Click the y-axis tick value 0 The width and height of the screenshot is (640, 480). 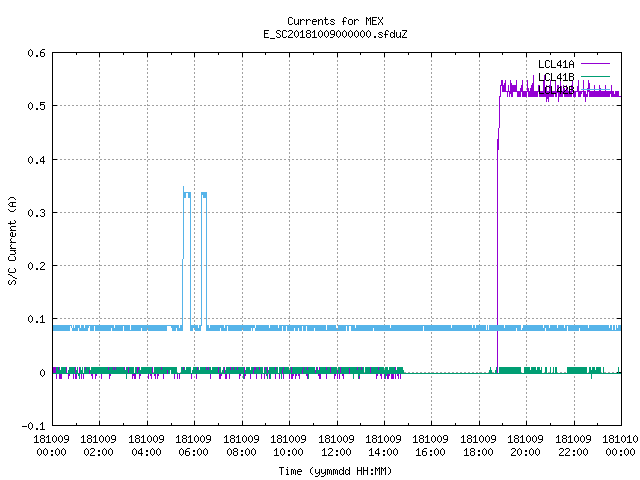tap(42, 373)
